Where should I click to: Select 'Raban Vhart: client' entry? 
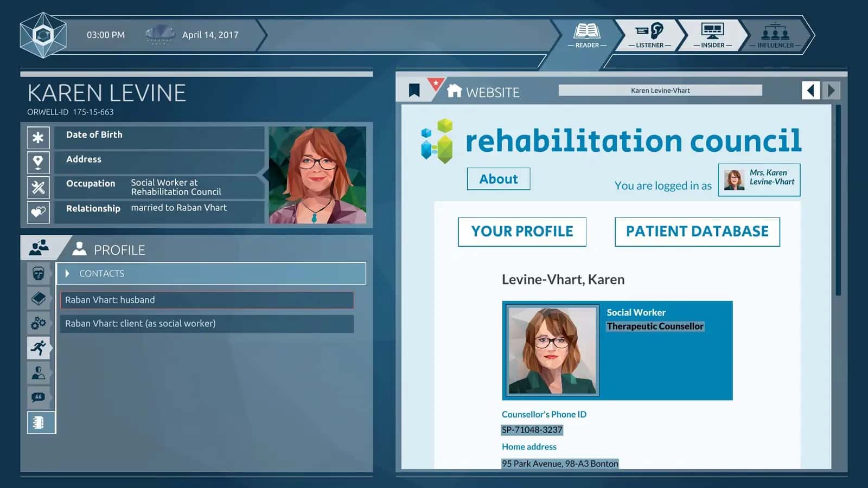tap(207, 324)
